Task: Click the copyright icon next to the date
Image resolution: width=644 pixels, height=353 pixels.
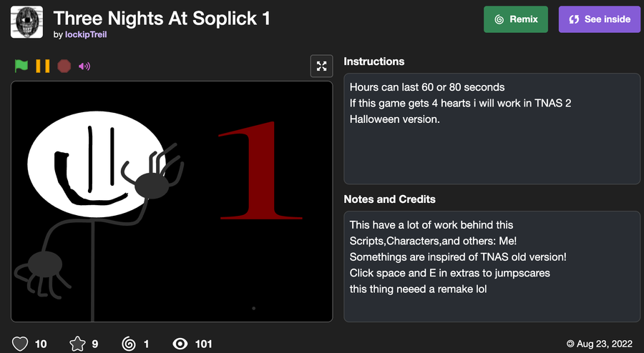Action: 570,344
